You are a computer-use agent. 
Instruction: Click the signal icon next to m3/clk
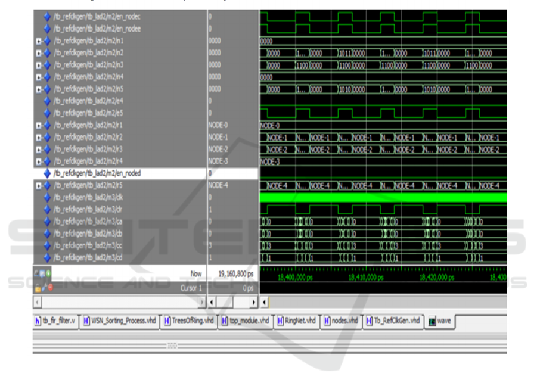(48, 197)
